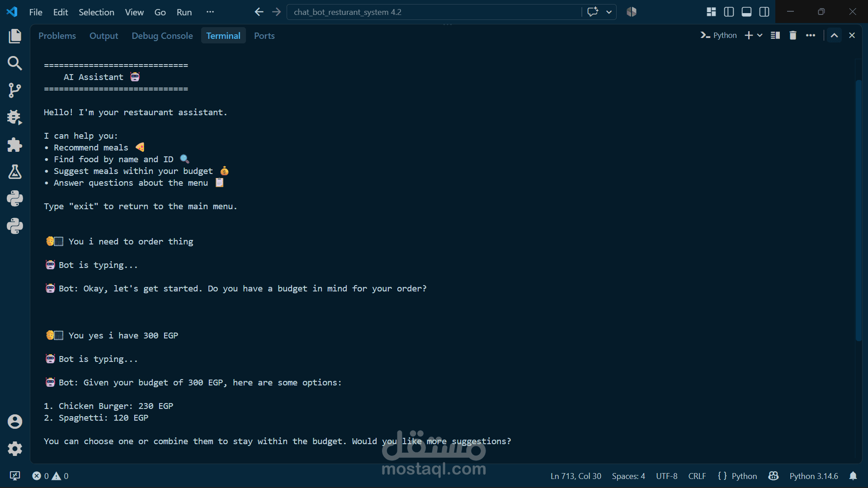This screenshot has height=488, width=868.
Task: Toggle the Secondary Side Bar
Action: (764, 12)
